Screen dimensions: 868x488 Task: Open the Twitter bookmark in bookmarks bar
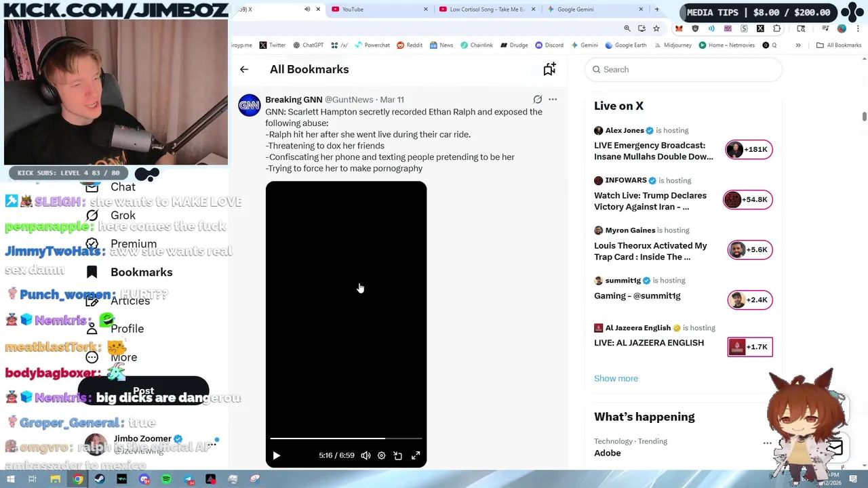tap(272, 45)
